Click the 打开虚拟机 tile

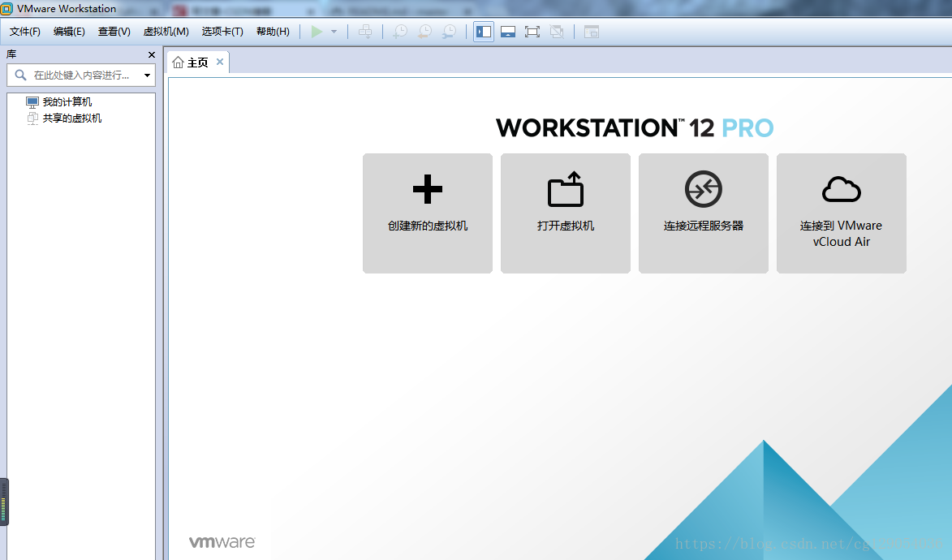pos(565,213)
